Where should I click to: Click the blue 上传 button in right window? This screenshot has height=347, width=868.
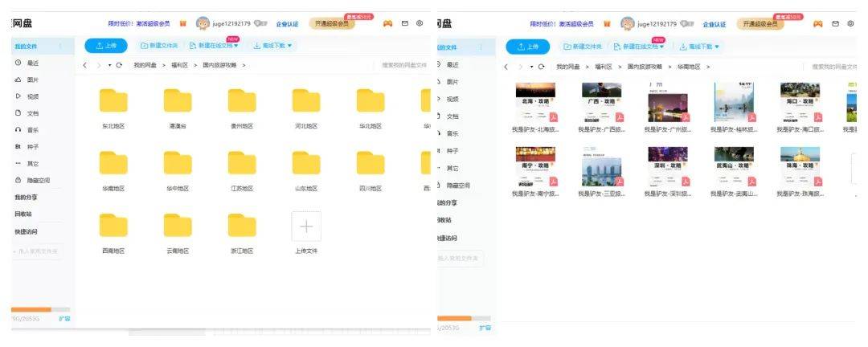point(528,47)
